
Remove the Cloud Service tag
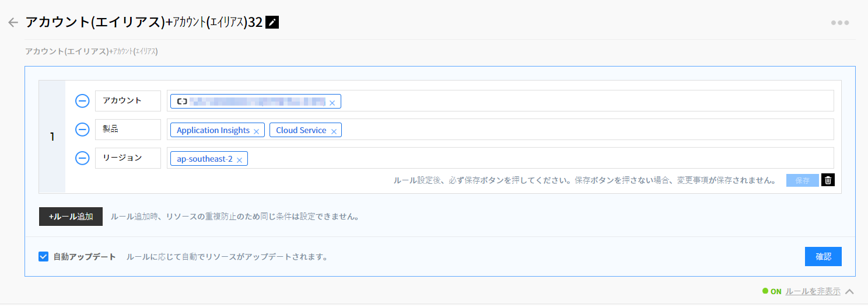(x=334, y=131)
